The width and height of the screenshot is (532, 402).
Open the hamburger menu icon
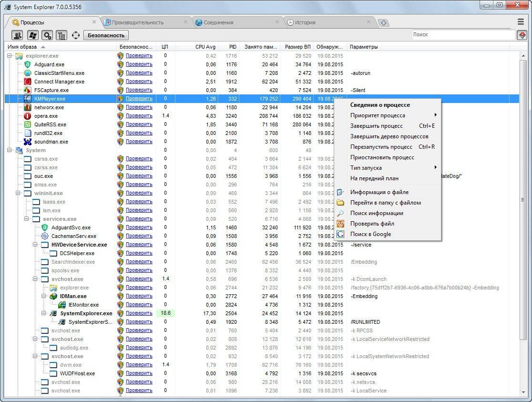[x=521, y=22]
